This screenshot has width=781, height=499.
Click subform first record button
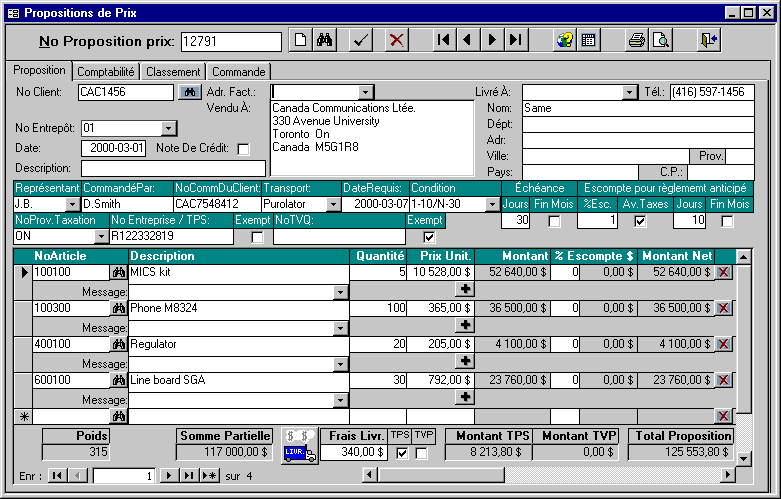tap(57, 476)
